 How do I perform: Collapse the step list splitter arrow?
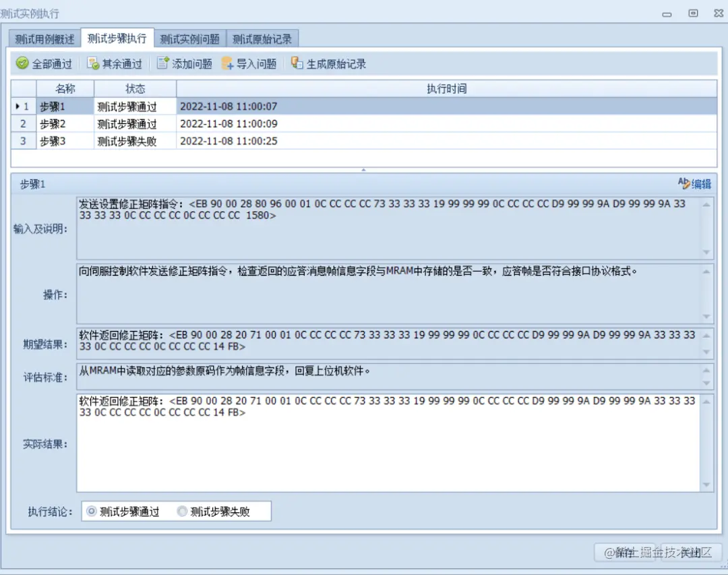(x=363, y=170)
